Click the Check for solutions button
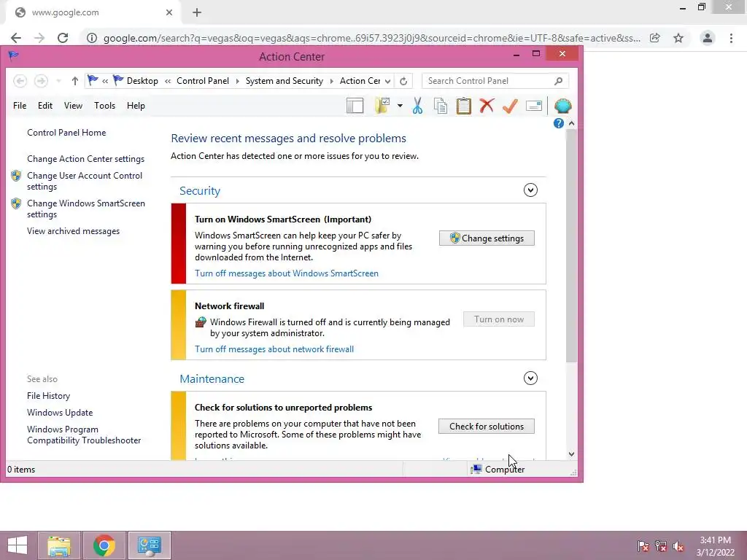 click(487, 426)
